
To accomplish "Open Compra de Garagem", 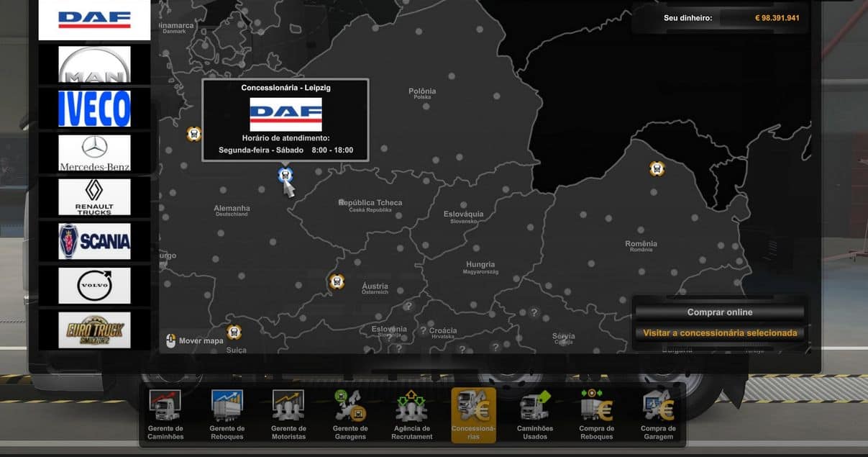I will [658, 415].
